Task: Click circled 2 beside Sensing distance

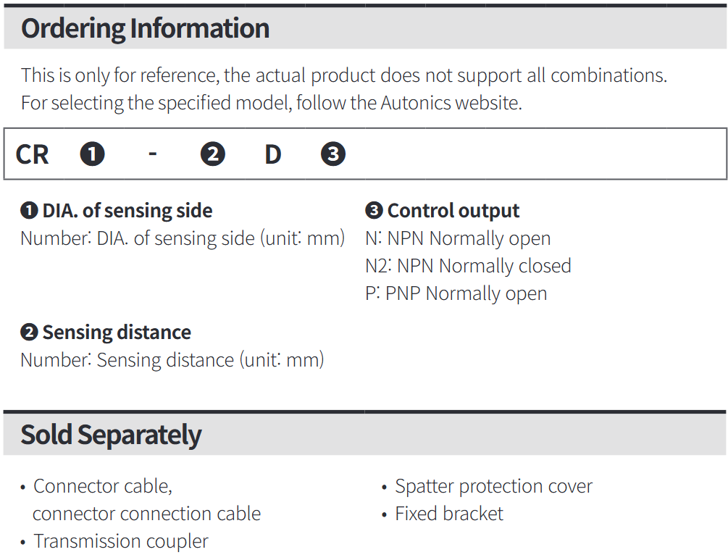Action: pyautogui.click(x=29, y=333)
